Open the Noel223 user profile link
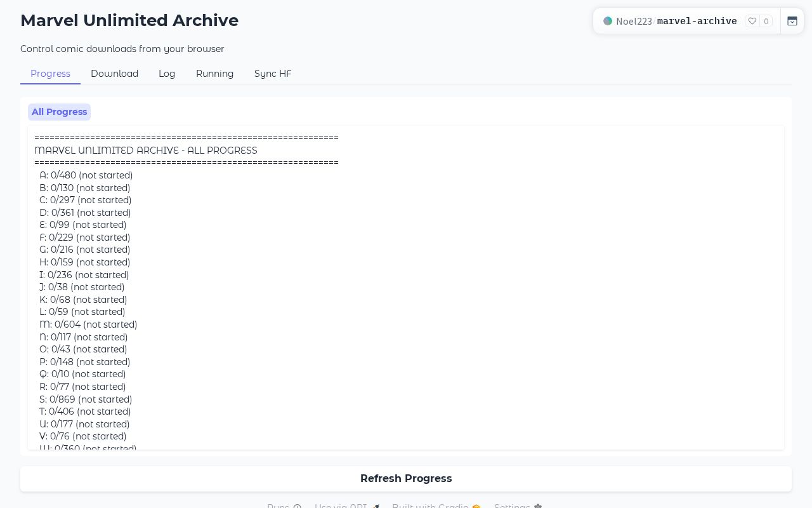 tap(634, 21)
